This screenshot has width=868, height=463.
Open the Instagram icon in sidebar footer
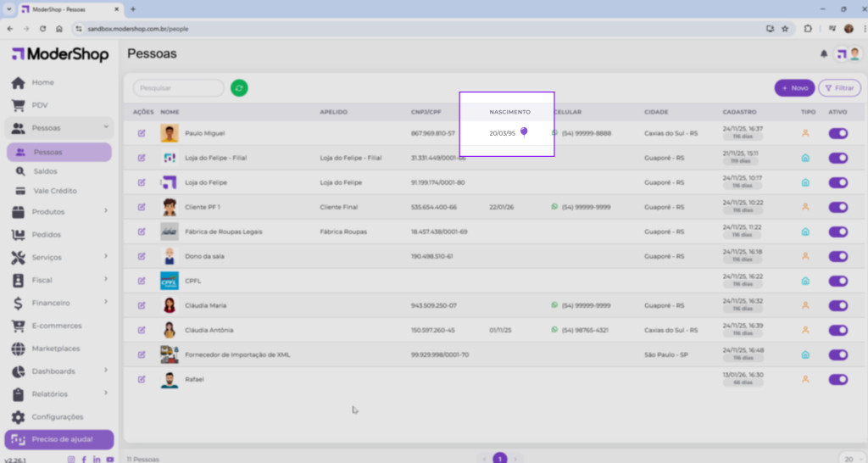(x=71, y=459)
